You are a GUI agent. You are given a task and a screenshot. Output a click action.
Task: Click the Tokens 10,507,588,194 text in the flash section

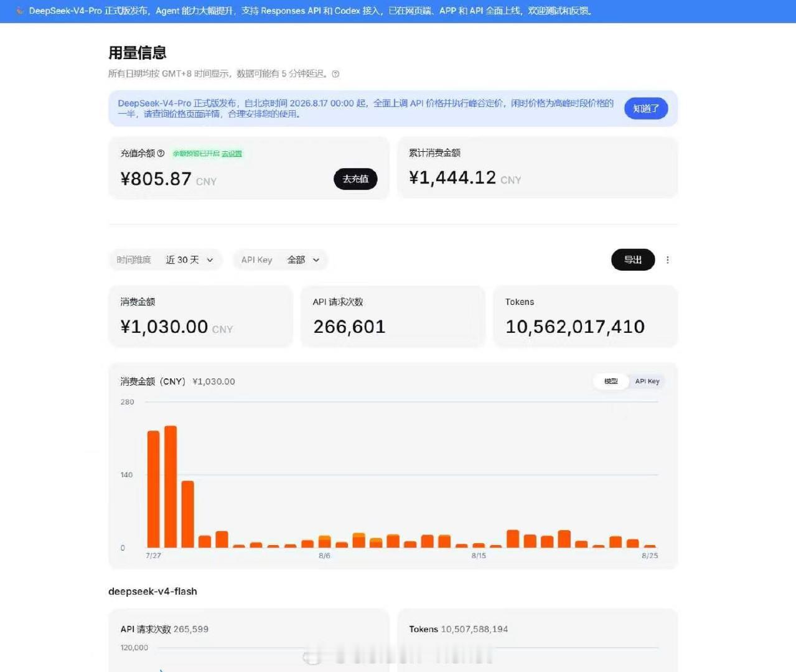pos(459,629)
